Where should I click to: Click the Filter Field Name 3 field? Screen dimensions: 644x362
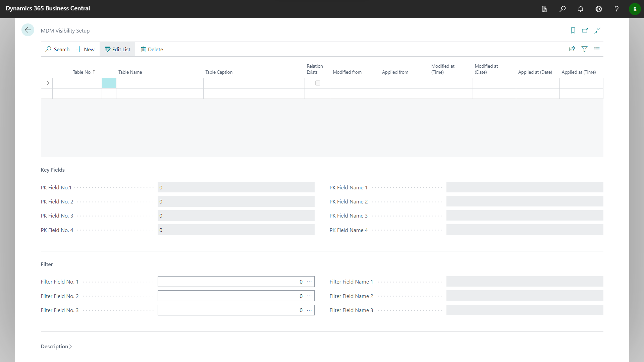click(x=525, y=310)
